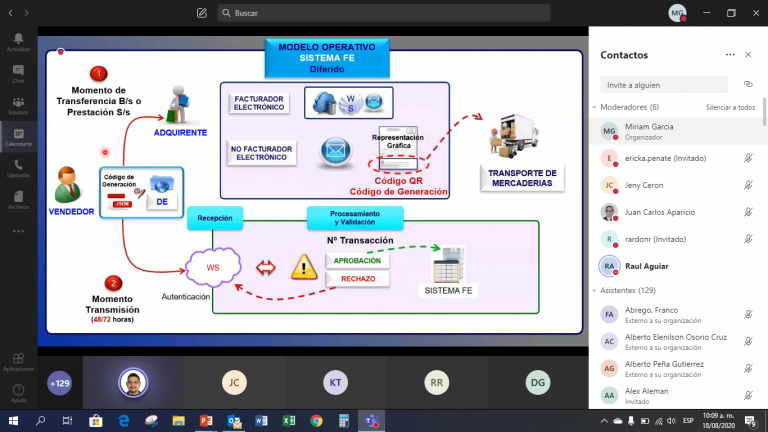
Task: Open the Actividad feed in sidebar
Action: 18,42
